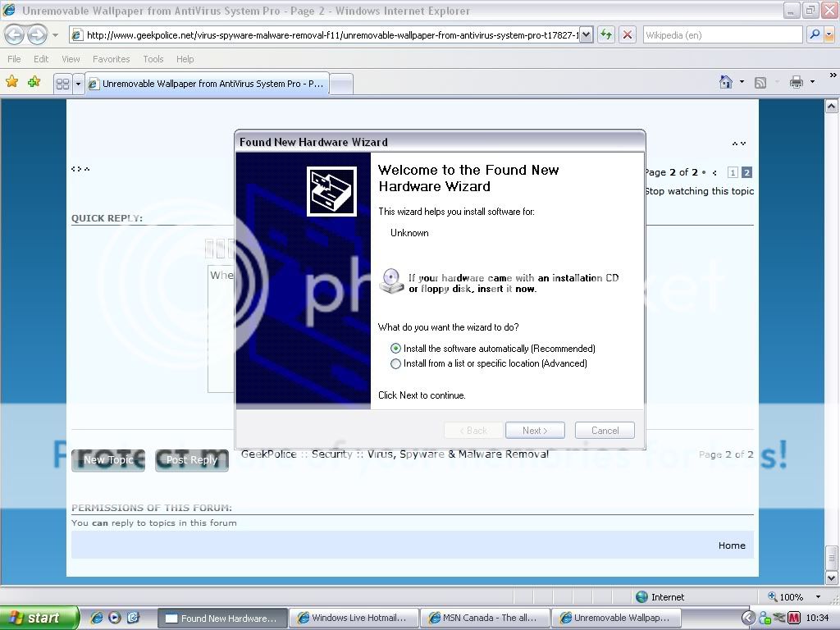This screenshot has height=630, width=840.
Task: Switch to Unremovable Wallpaper taskbar item
Action: point(616,619)
